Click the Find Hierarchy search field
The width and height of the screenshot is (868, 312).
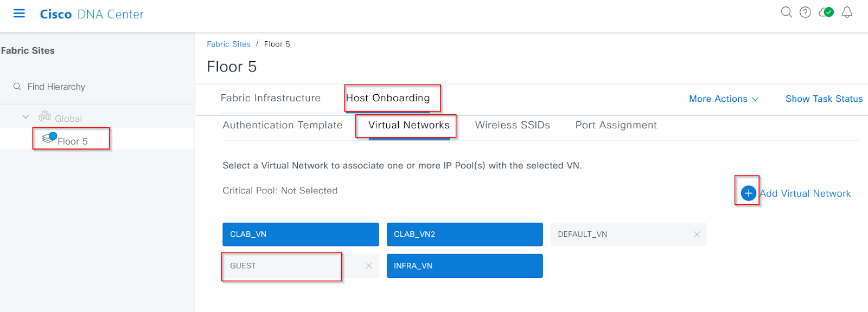click(x=97, y=87)
